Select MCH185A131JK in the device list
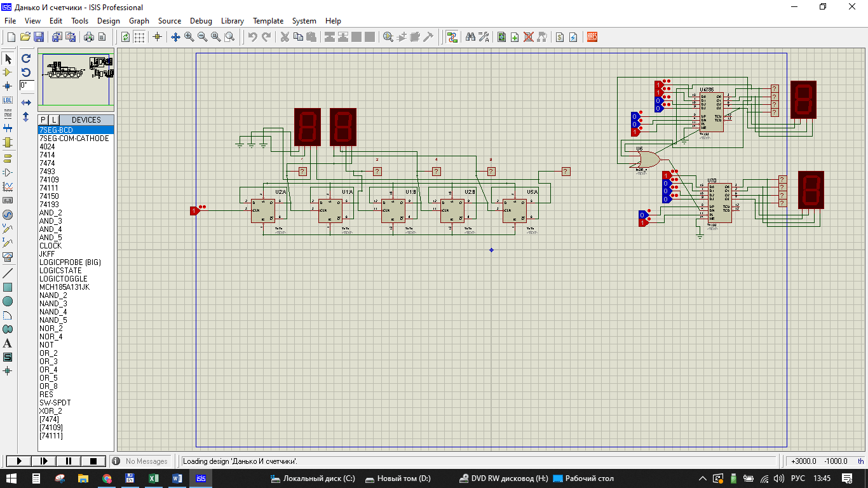This screenshot has width=868, height=488. coord(64,287)
